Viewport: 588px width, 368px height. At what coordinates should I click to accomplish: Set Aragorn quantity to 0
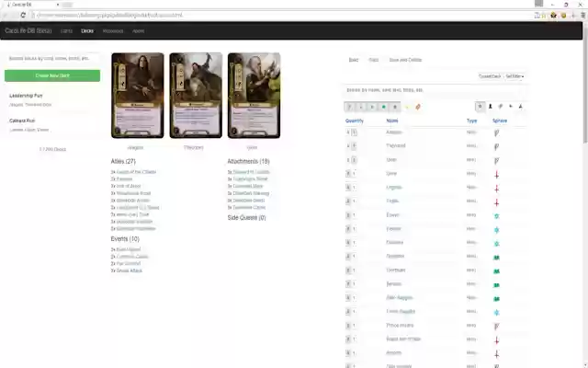point(348,132)
